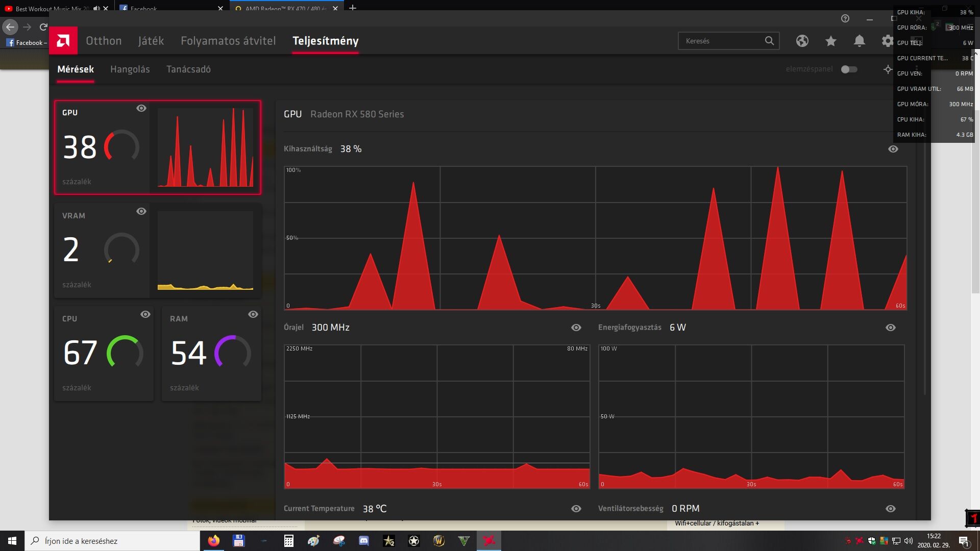
Task: Click the browser back arrow
Action: [10, 27]
